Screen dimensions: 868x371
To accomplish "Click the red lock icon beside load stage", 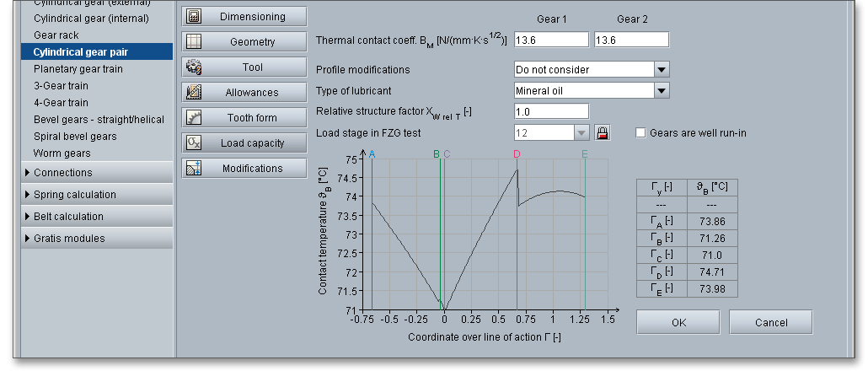I will (602, 132).
